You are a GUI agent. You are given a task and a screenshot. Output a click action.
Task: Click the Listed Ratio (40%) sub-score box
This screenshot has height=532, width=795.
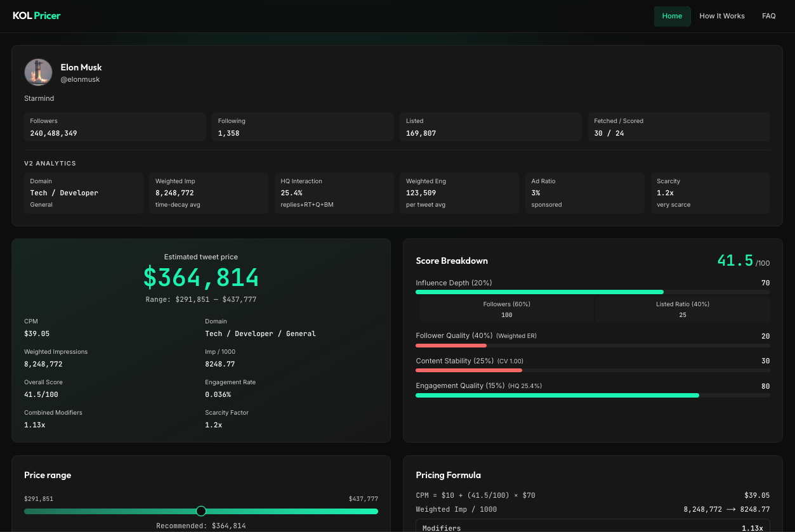click(683, 309)
